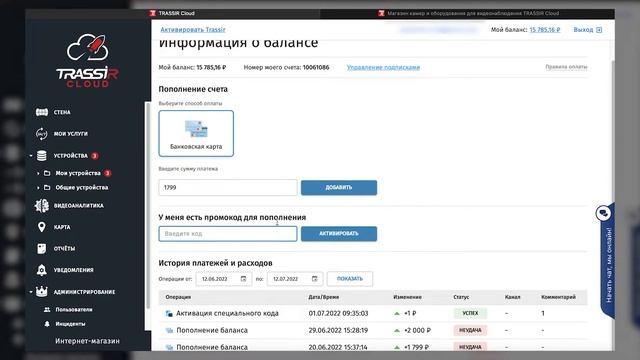
Task: Click the account number 10061086
Action: pyautogui.click(x=316, y=67)
